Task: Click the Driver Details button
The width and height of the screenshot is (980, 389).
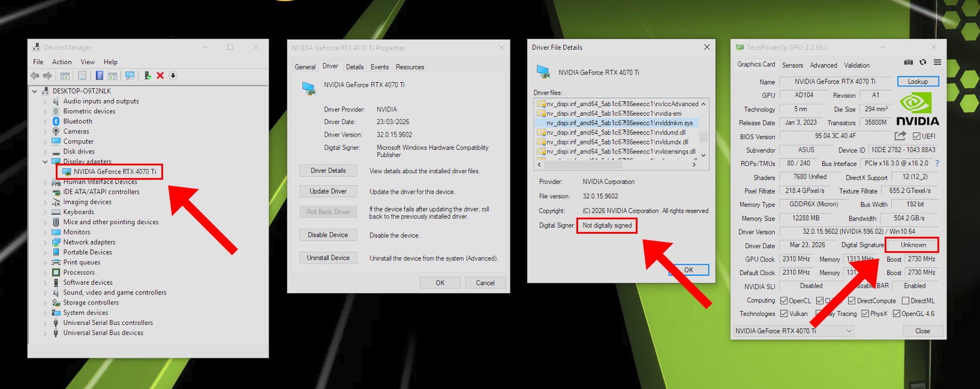Action: (x=328, y=171)
